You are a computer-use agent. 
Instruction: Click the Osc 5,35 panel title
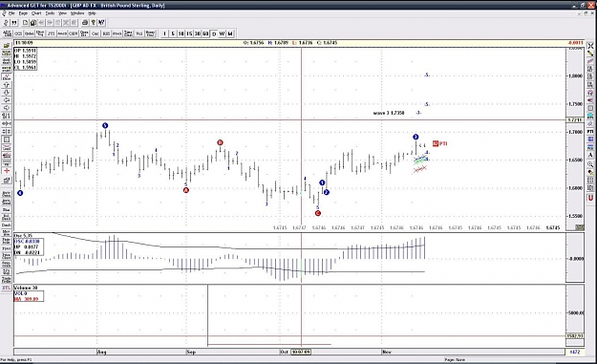click(24, 235)
